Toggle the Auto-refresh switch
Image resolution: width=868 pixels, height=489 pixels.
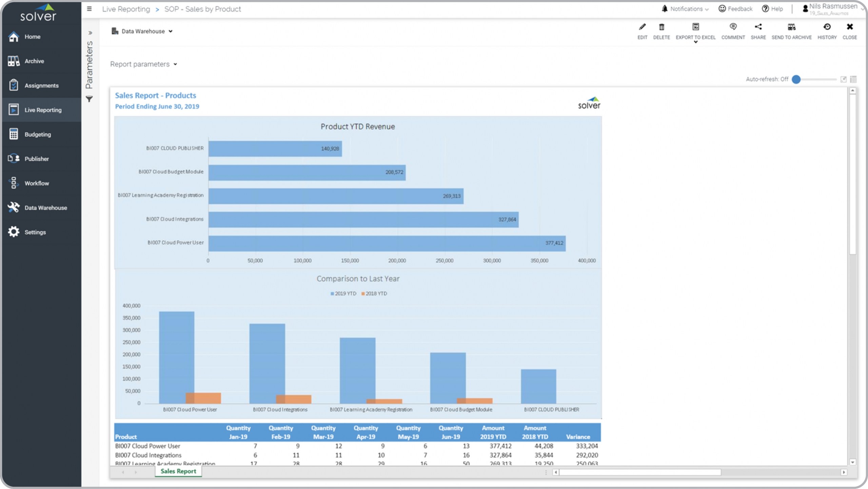click(x=796, y=79)
